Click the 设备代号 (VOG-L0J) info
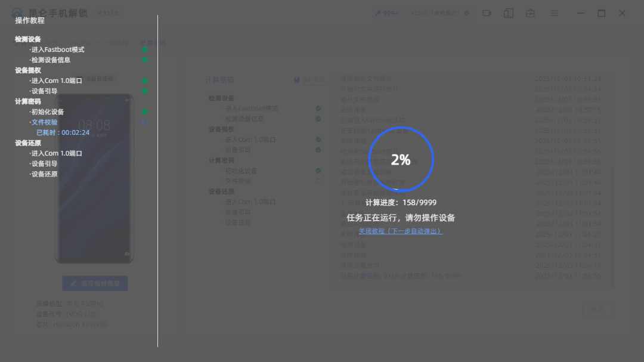 66,314
